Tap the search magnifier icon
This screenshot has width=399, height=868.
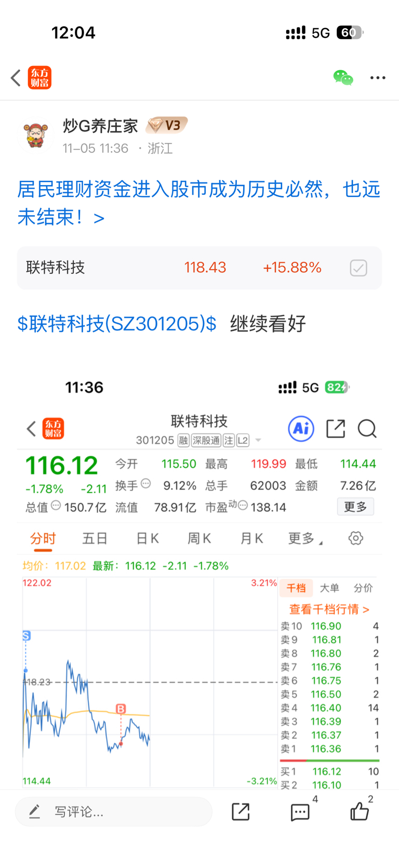click(x=367, y=429)
